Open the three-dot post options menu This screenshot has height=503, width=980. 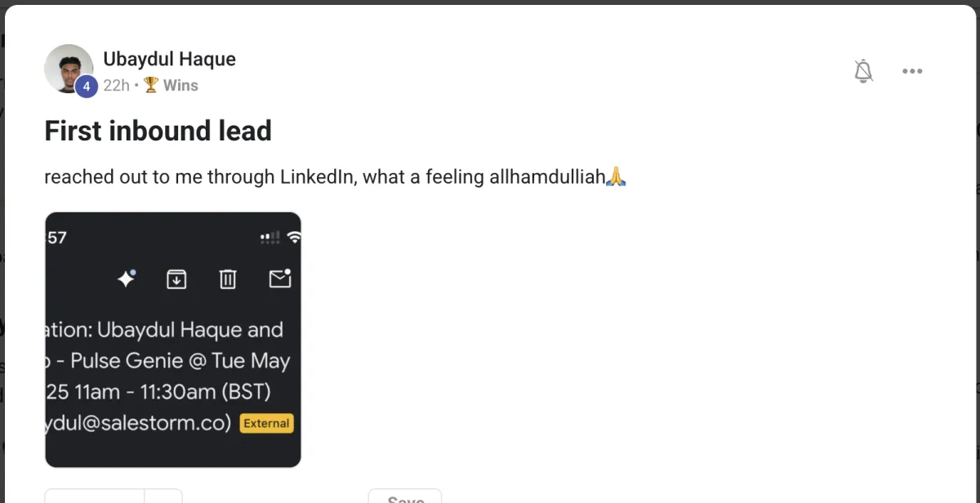click(912, 71)
